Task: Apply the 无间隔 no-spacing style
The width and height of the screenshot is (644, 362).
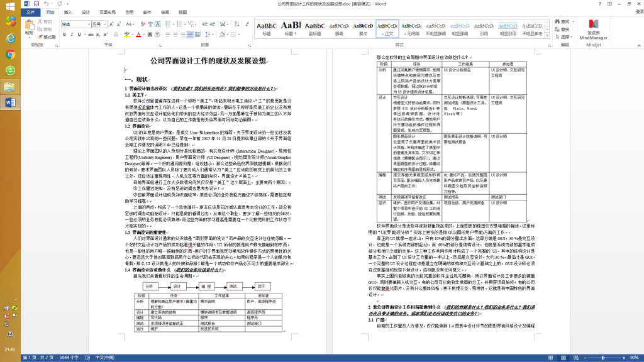Action: [411, 29]
